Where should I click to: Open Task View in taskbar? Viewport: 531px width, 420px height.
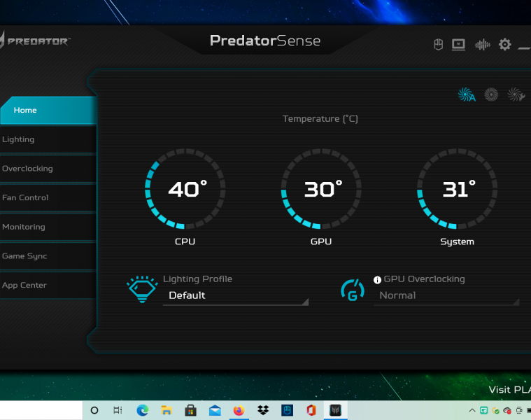118,410
